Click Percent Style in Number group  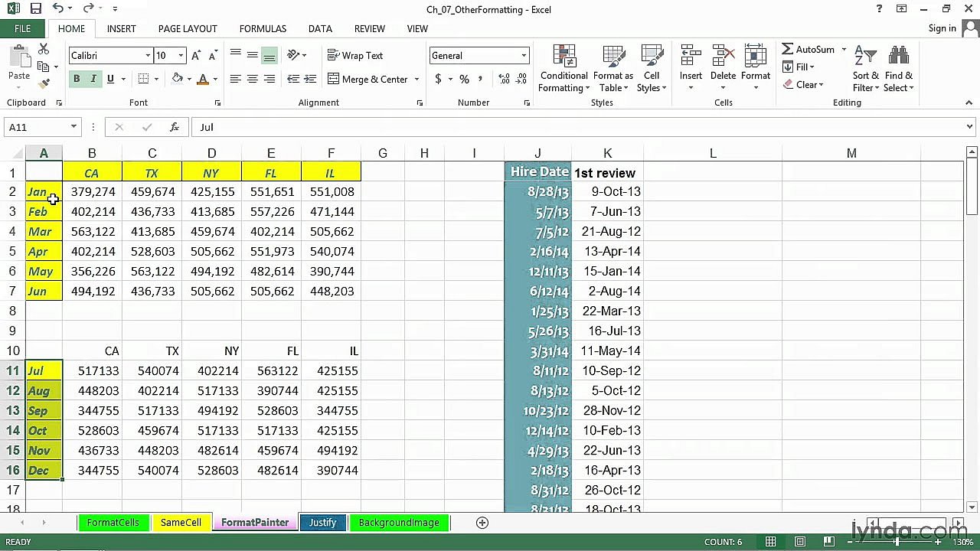464,79
